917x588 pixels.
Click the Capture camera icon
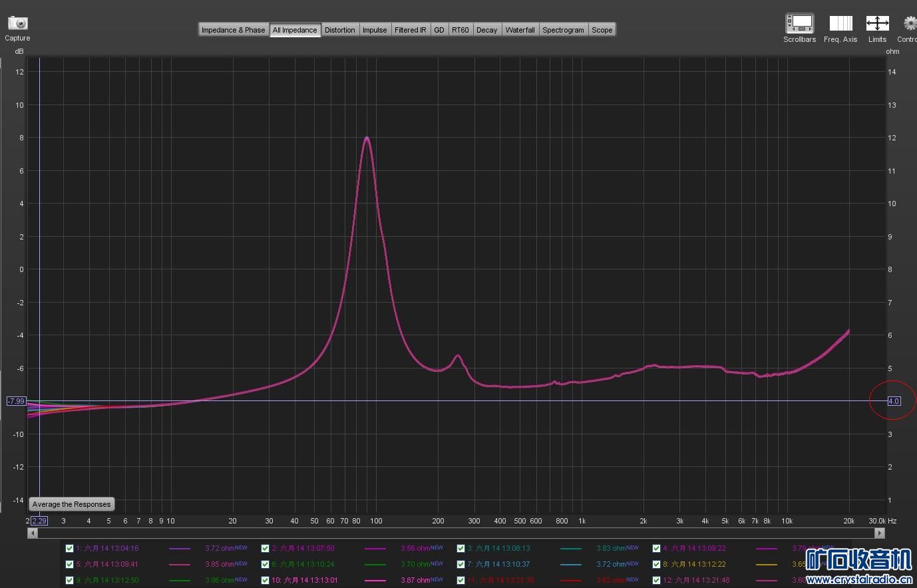click(x=17, y=23)
